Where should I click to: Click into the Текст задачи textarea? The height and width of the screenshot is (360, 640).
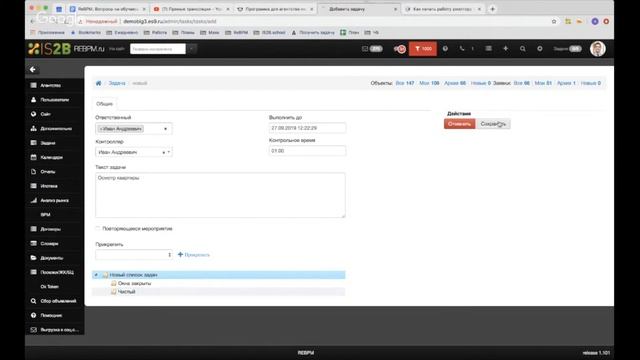click(220, 195)
